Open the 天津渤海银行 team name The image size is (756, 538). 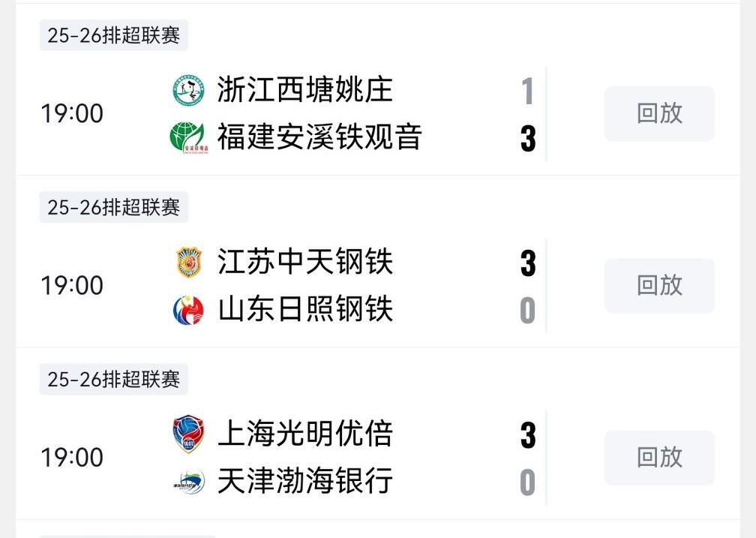click(305, 481)
